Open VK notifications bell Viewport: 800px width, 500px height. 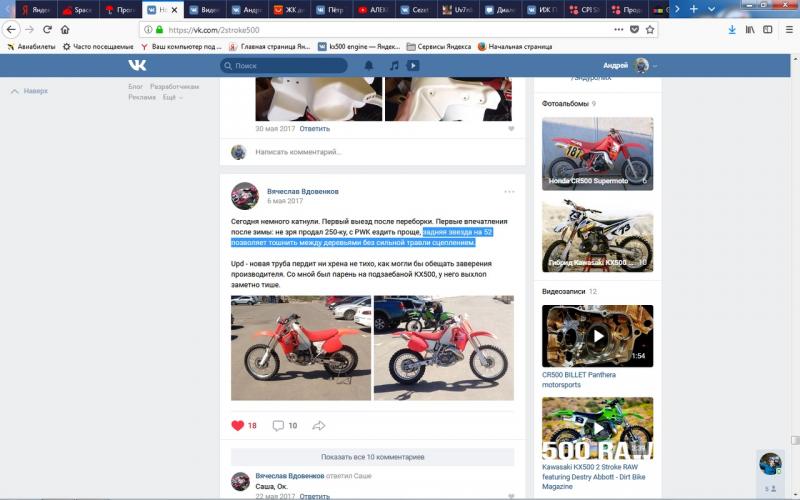point(368,65)
